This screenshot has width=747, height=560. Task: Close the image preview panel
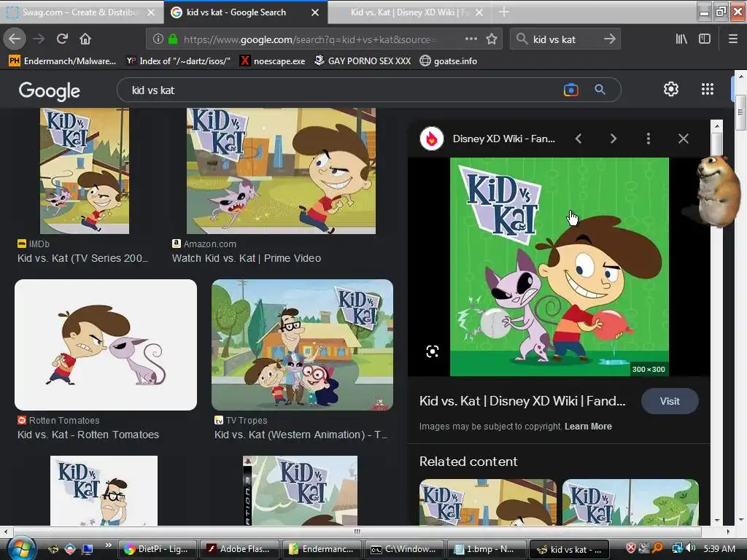[x=683, y=139]
